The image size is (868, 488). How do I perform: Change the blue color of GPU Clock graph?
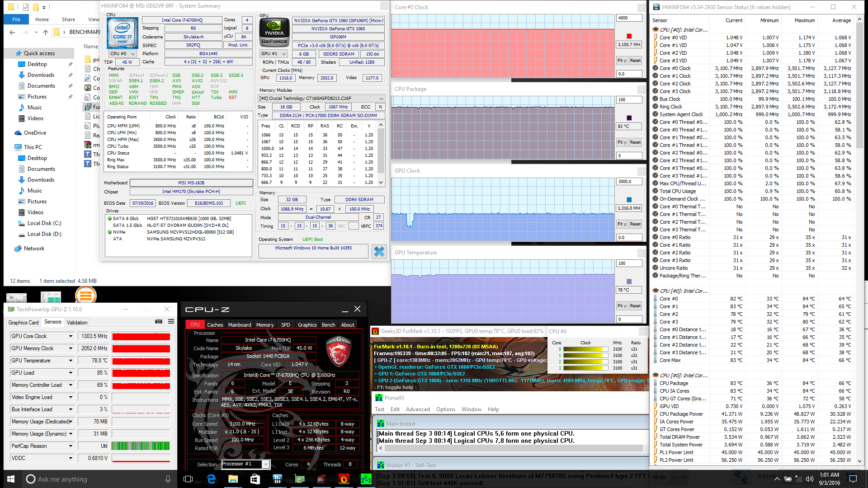point(629,200)
